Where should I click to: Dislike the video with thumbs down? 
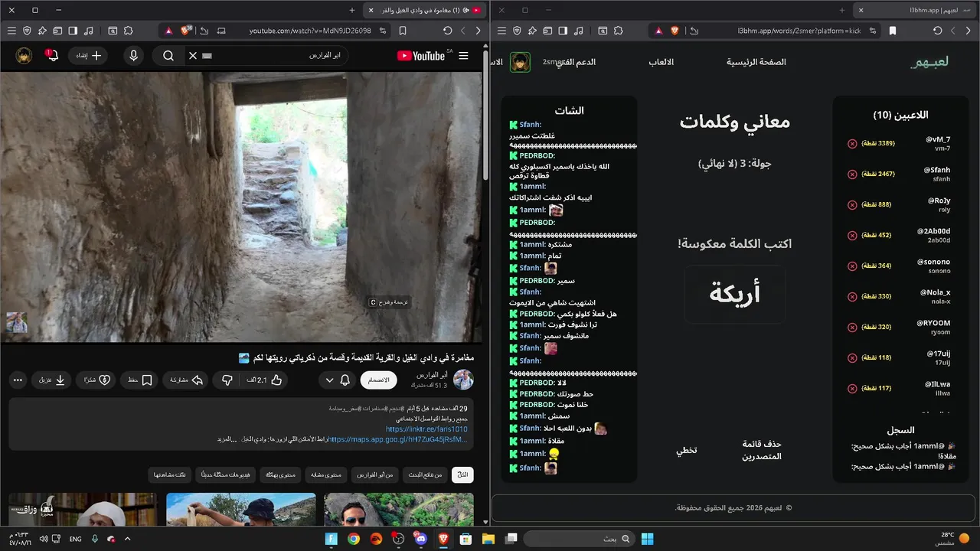(227, 380)
